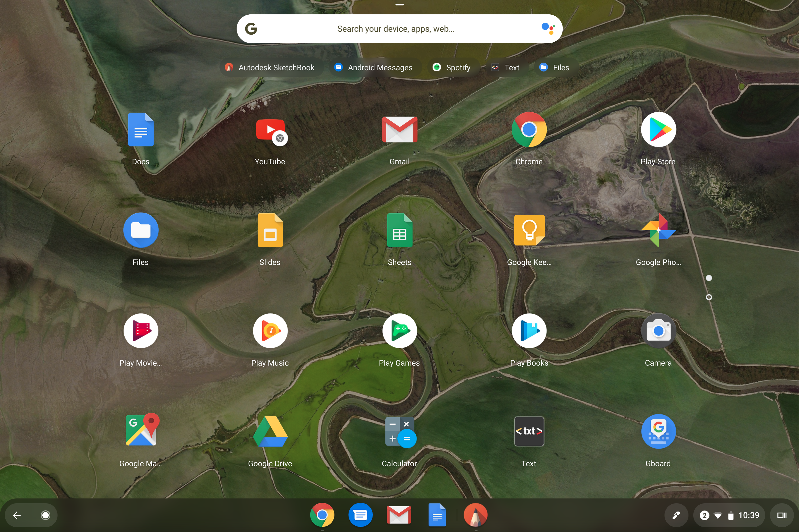Click the back arrow on the shelf
799x532 pixels.
[x=16, y=515]
